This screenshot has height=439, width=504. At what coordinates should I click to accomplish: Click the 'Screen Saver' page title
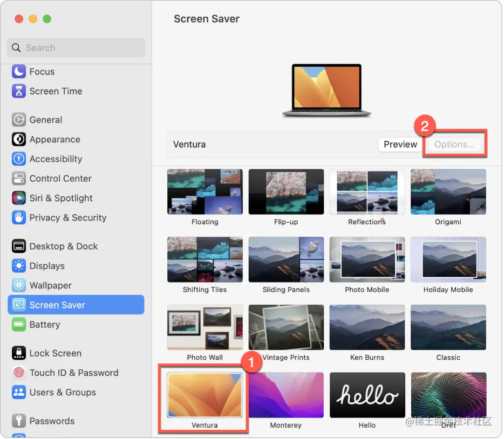tap(206, 19)
